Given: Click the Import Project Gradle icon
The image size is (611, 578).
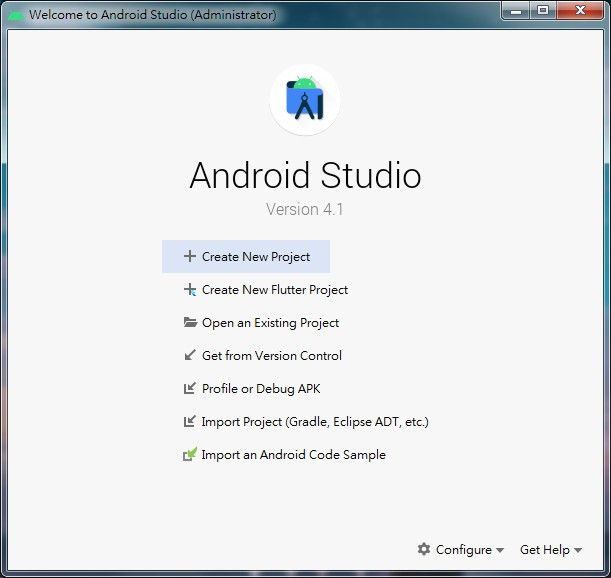Looking at the screenshot, I should [189, 421].
